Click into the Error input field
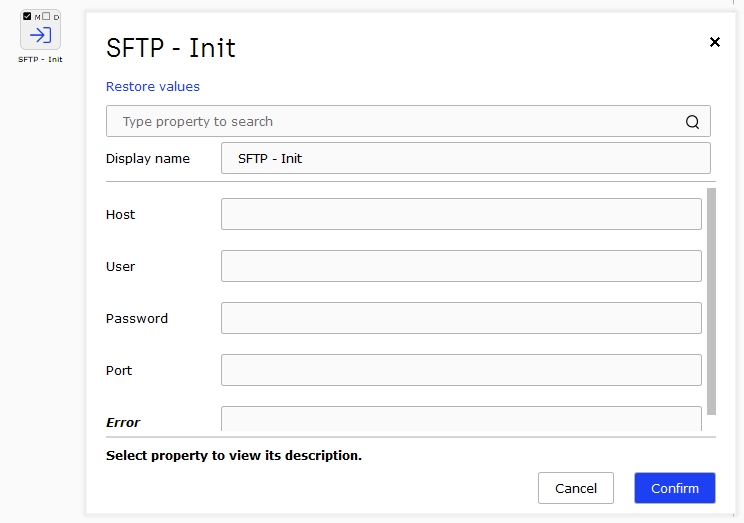This screenshot has height=523, width=744. pyautogui.click(x=461, y=419)
